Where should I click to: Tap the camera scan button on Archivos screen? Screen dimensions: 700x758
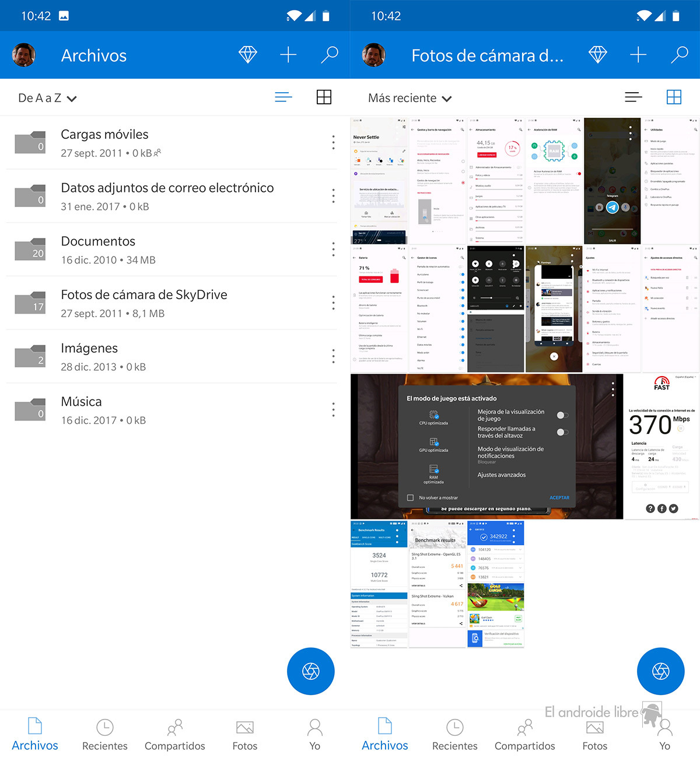[x=311, y=671]
